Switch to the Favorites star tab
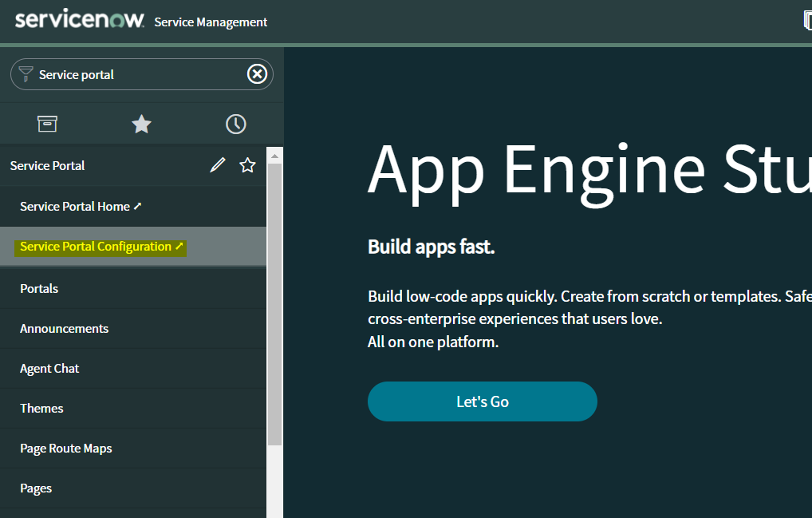The height and width of the screenshot is (518, 812). pyautogui.click(x=141, y=124)
